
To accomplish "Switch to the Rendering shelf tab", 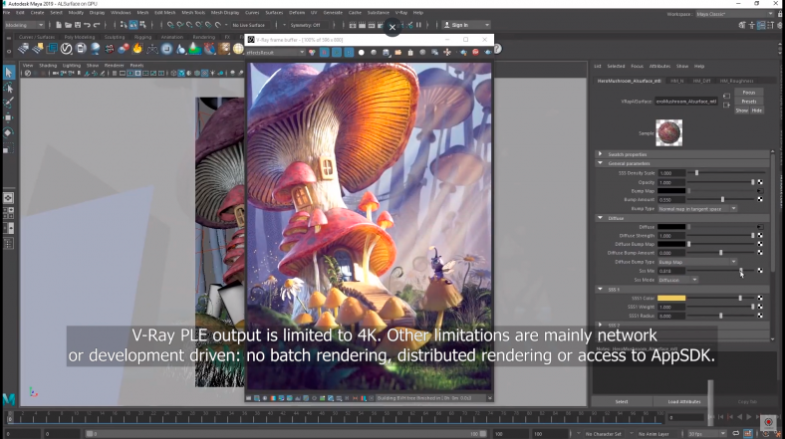I will [x=203, y=37].
